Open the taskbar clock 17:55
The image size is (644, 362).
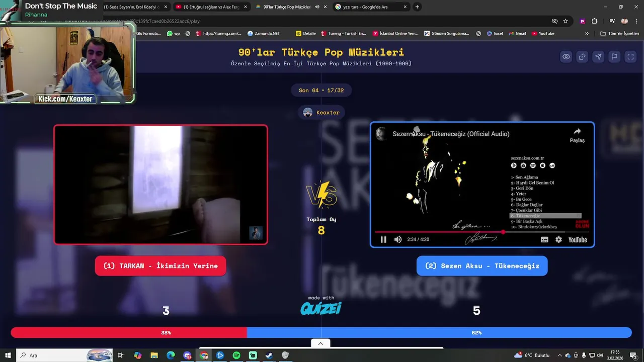click(615, 355)
